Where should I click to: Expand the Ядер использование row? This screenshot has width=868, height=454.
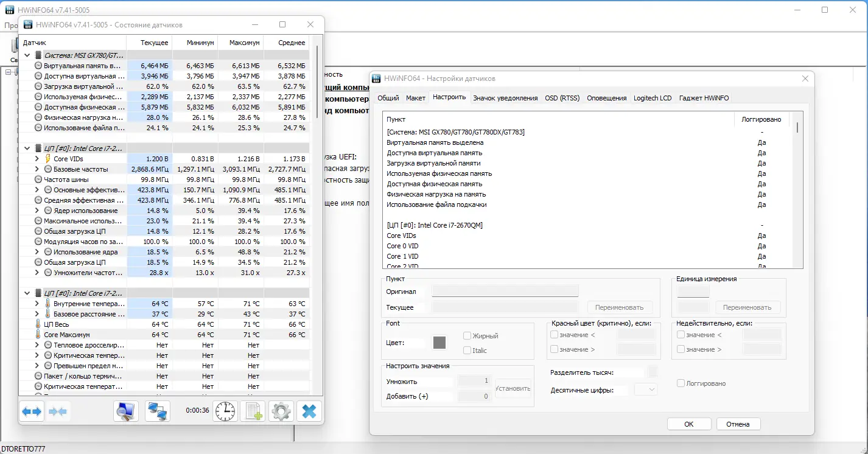pyautogui.click(x=37, y=211)
